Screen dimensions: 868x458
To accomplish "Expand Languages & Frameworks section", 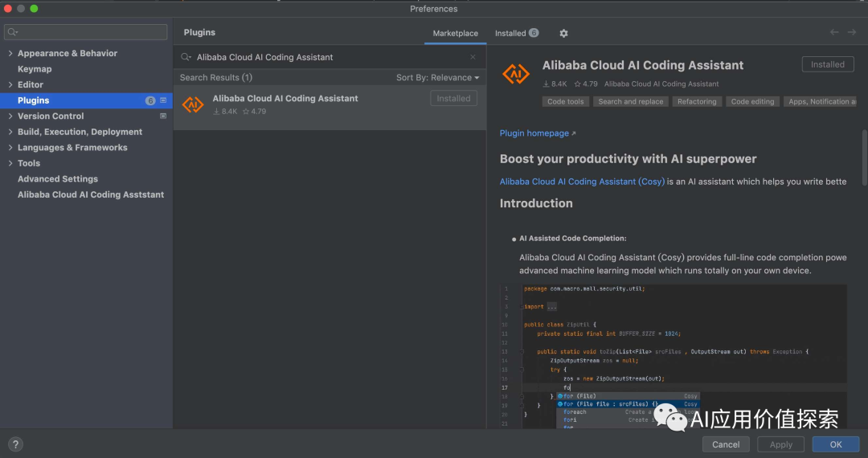I will (x=10, y=148).
